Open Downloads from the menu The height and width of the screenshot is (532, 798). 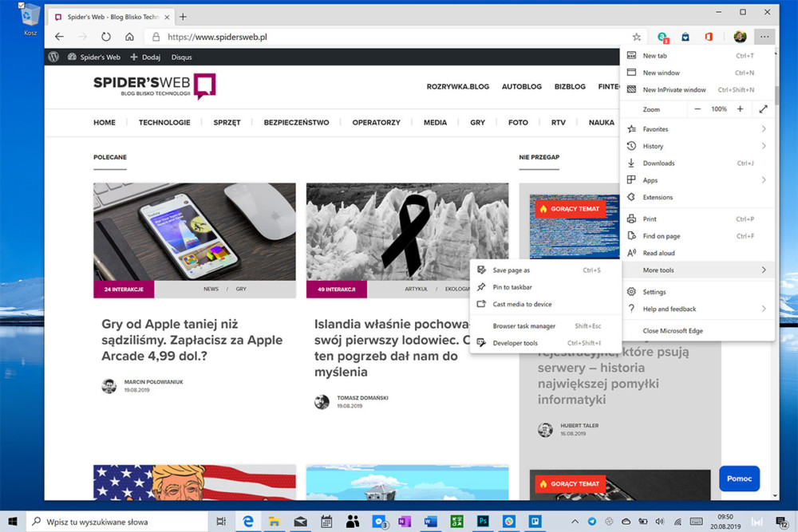click(697, 164)
